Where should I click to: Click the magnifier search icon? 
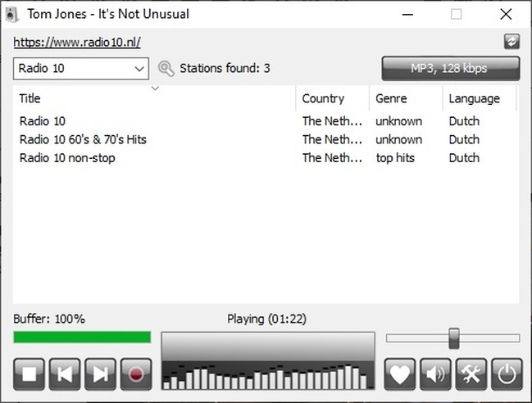click(x=166, y=69)
